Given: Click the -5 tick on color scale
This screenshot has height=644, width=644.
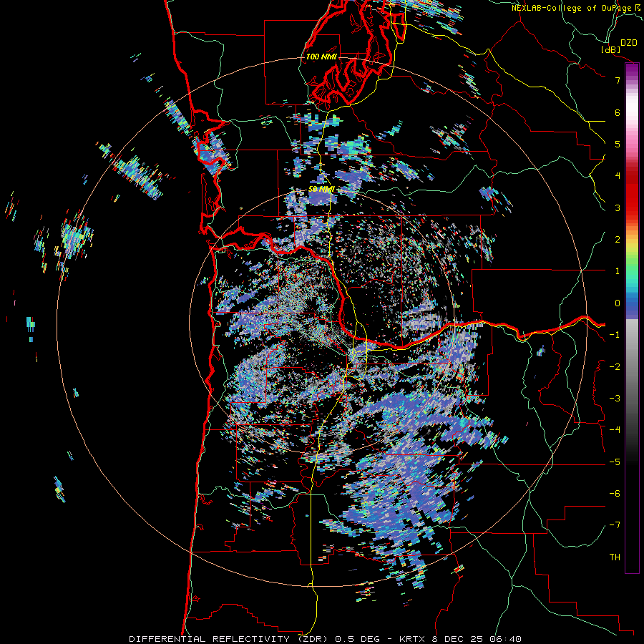Looking at the screenshot, I should (x=615, y=462).
